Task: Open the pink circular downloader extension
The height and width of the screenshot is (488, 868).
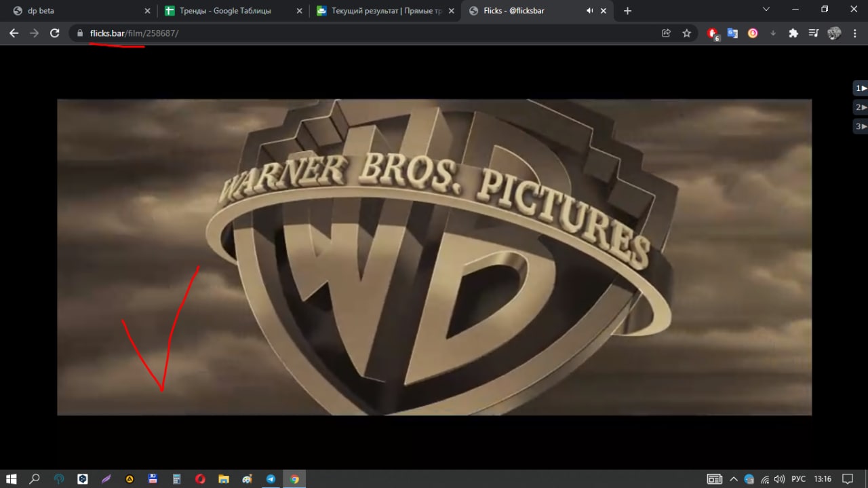Action: click(x=753, y=33)
